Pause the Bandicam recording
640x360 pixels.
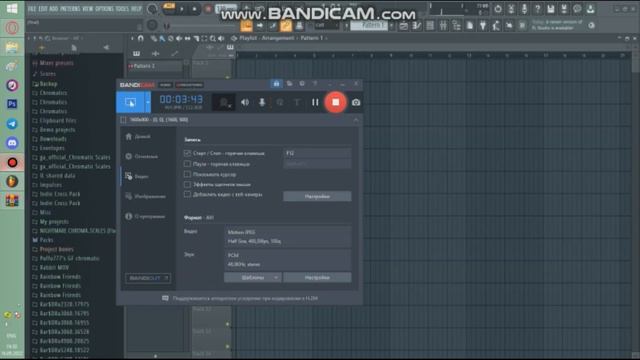click(x=315, y=102)
